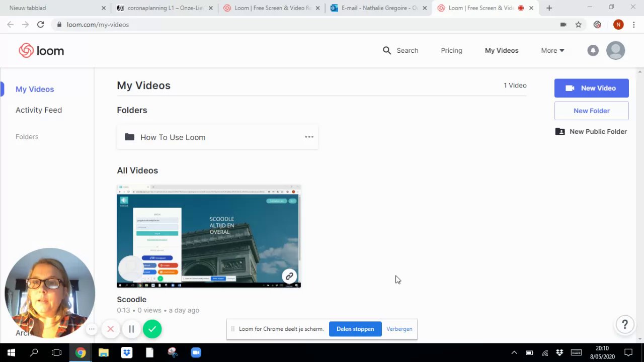The width and height of the screenshot is (644, 362).
Task: Click the New Folder button
Action: tap(592, 111)
